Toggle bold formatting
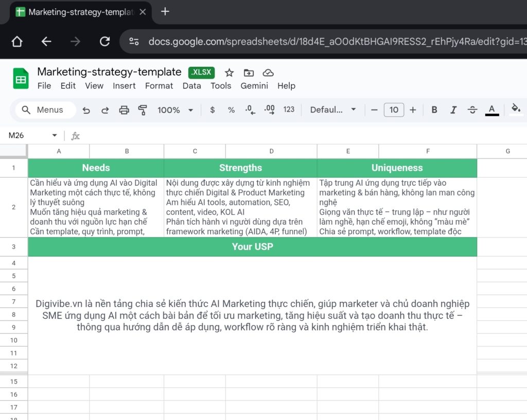This screenshot has height=420, width=527. [x=434, y=109]
